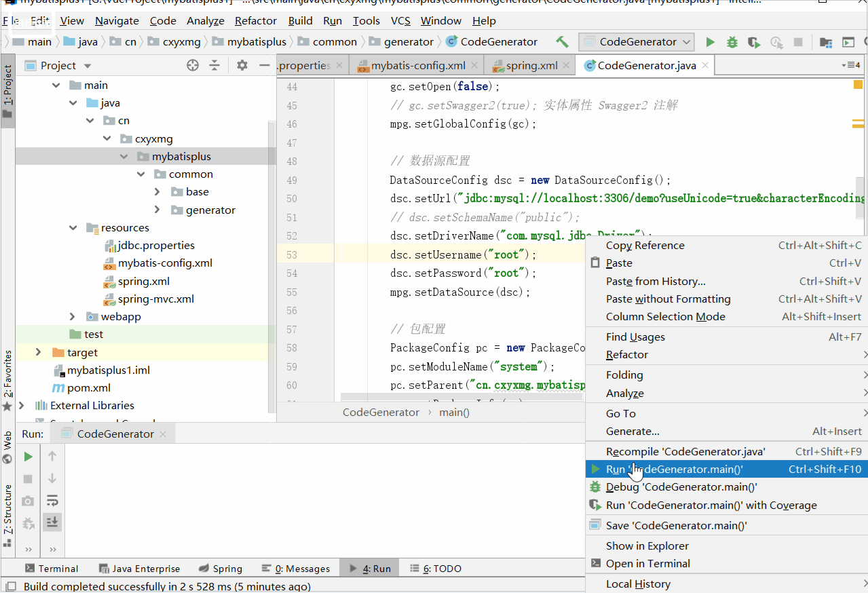Collapse the resources folder node

73,228
